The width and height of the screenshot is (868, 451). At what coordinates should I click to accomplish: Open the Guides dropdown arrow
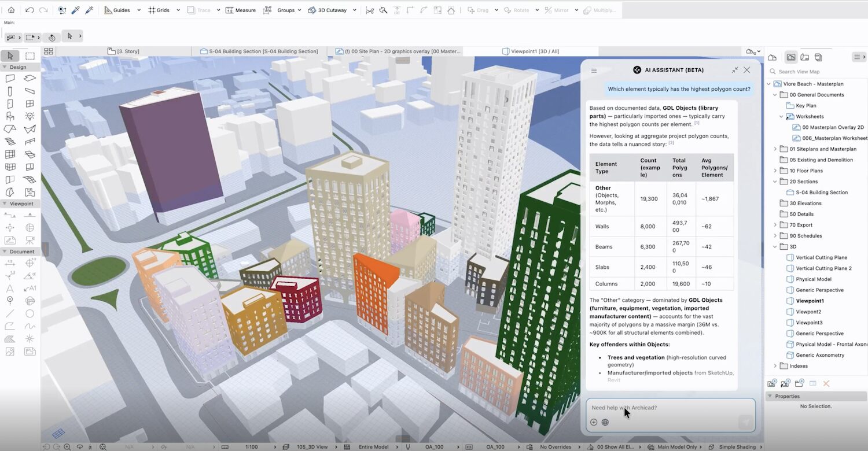click(x=139, y=10)
